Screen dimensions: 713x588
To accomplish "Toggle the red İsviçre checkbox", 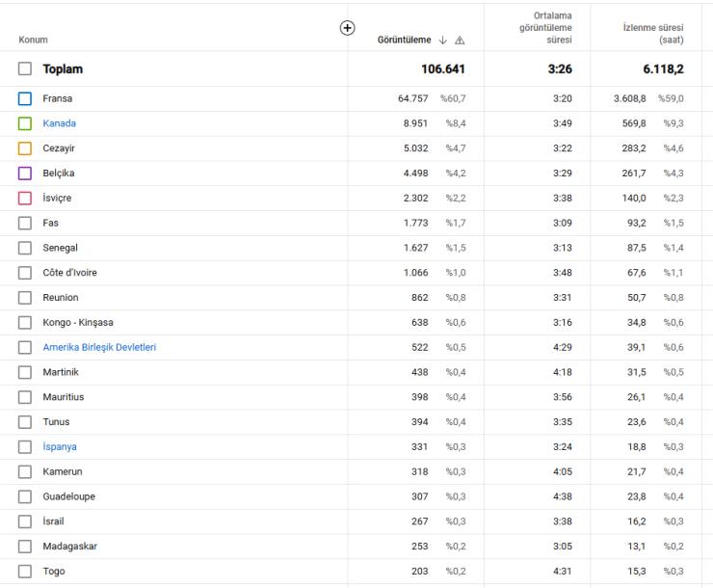I will (x=25, y=199).
